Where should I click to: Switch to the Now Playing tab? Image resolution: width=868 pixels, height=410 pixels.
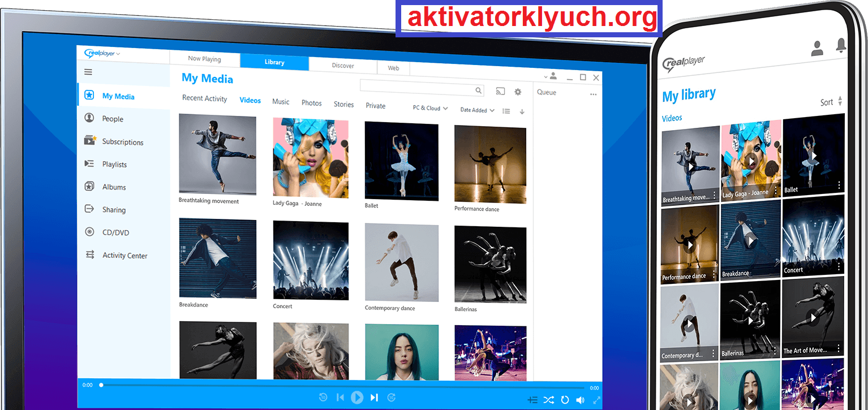click(x=204, y=58)
